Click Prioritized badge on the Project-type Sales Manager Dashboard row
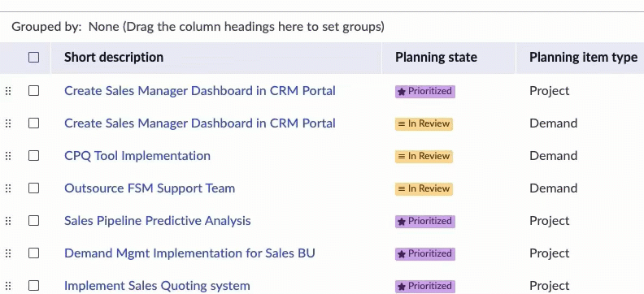This screenshot has height=294, width=644. 425,91
